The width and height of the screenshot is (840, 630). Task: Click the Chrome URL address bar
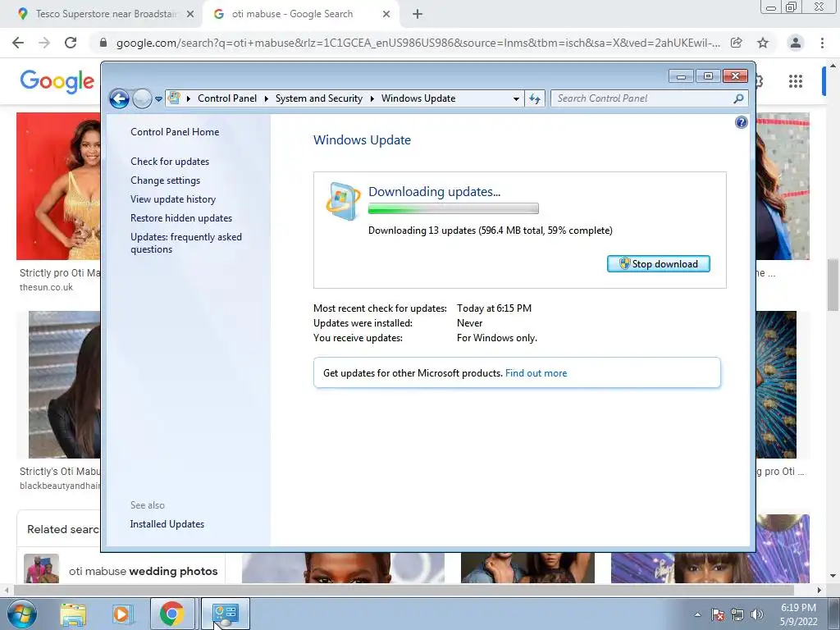[x=418, y=43]
